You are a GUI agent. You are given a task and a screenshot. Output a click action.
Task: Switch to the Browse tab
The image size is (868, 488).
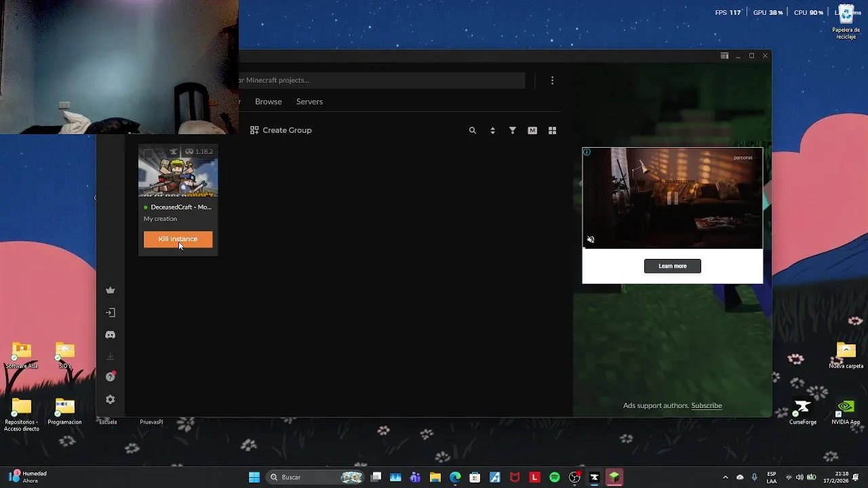click(x=269, y=102)
